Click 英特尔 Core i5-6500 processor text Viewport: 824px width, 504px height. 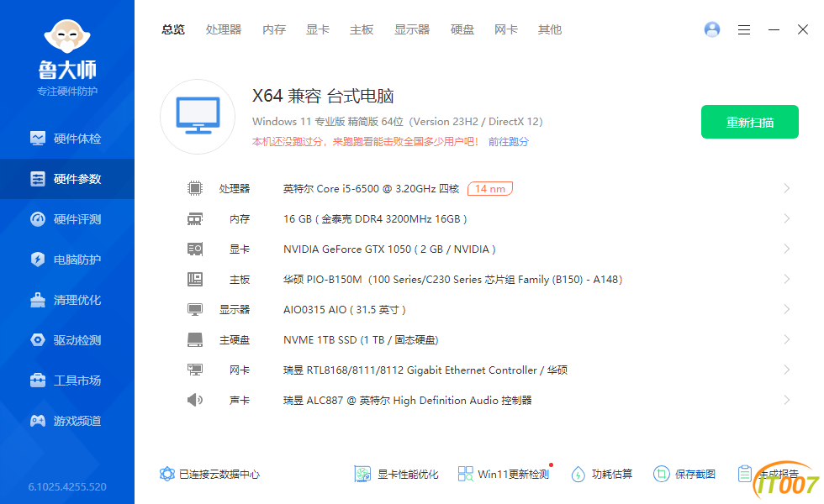click(371, 188)
